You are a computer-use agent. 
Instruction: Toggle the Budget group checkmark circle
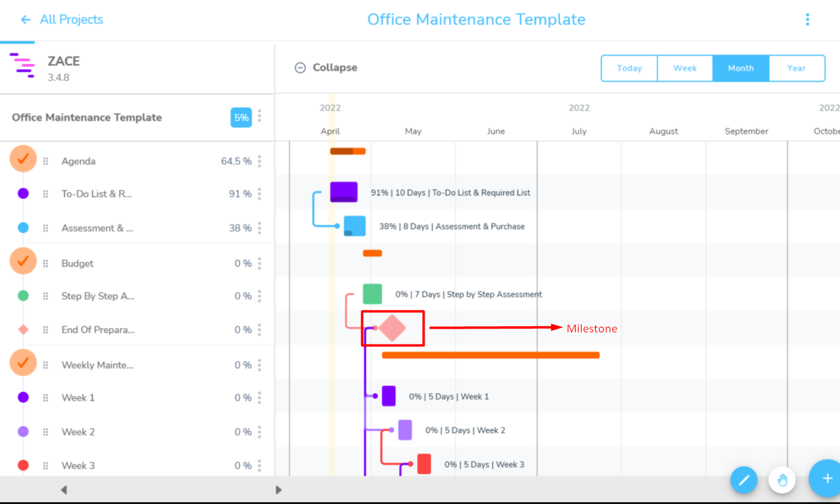(23, 261)
